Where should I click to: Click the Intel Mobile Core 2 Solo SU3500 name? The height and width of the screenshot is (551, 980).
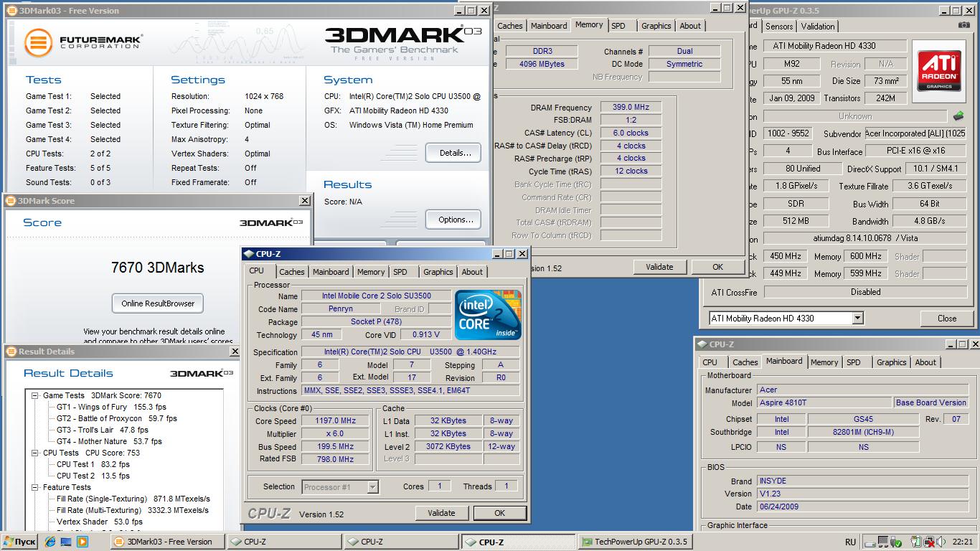click(x=377, y=296)
